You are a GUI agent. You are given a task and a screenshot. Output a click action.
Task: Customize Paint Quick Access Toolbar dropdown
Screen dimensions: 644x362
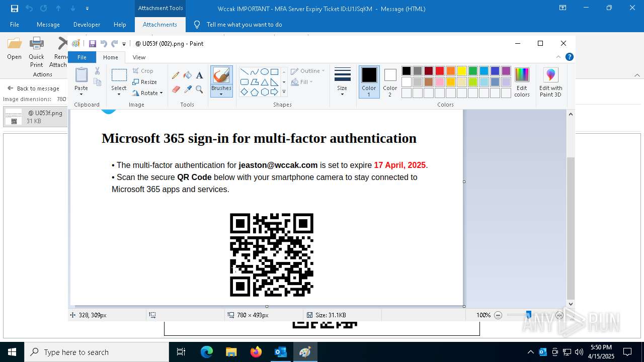coord(124,44)
